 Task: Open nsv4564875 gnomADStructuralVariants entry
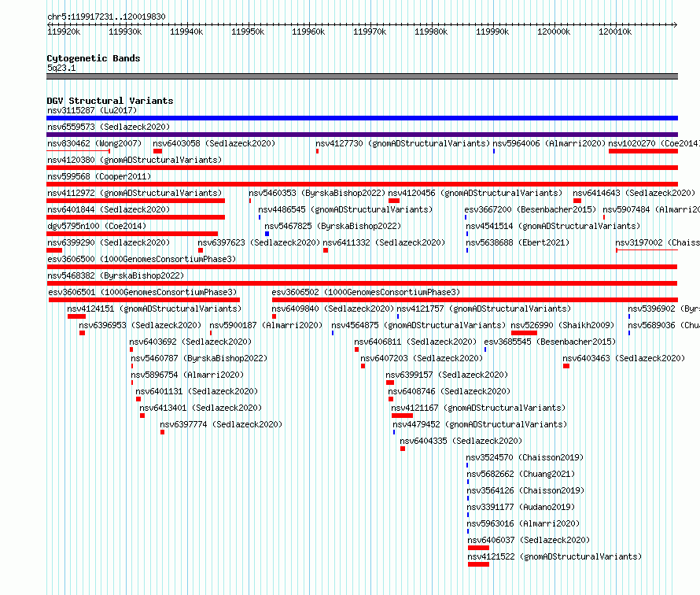point(418,325)
